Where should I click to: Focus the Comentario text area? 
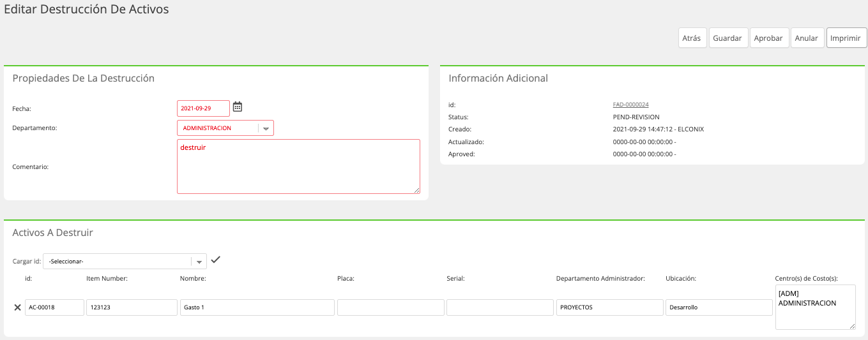pos(298,166)
